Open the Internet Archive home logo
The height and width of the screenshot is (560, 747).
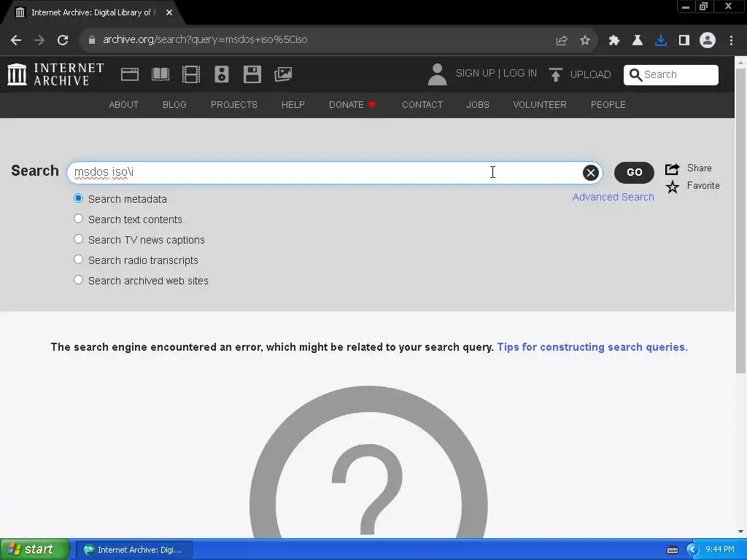[55, 74]
